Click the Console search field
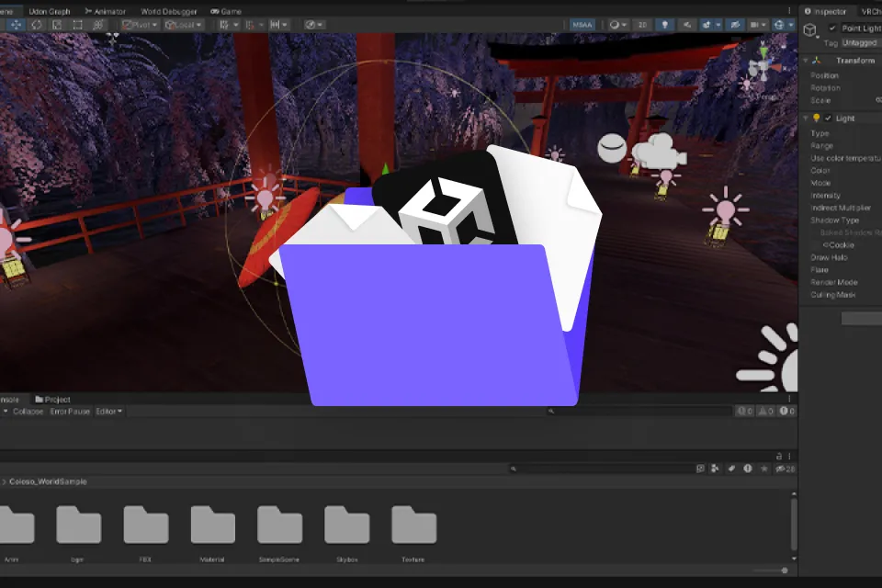This screenshot has width=882, height=588. (639, 412)
